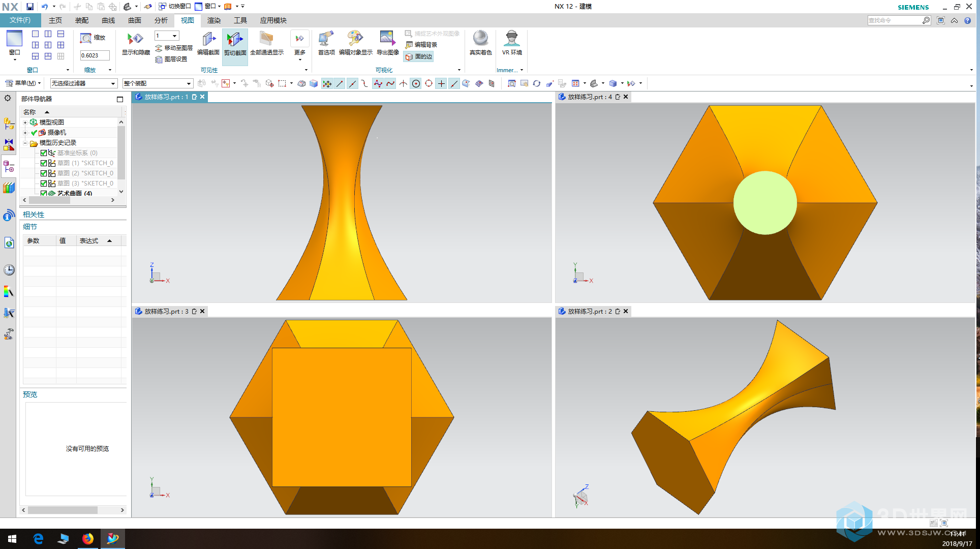Open the work layer number dropdown

pyautogui.click(x=174, y=36)
